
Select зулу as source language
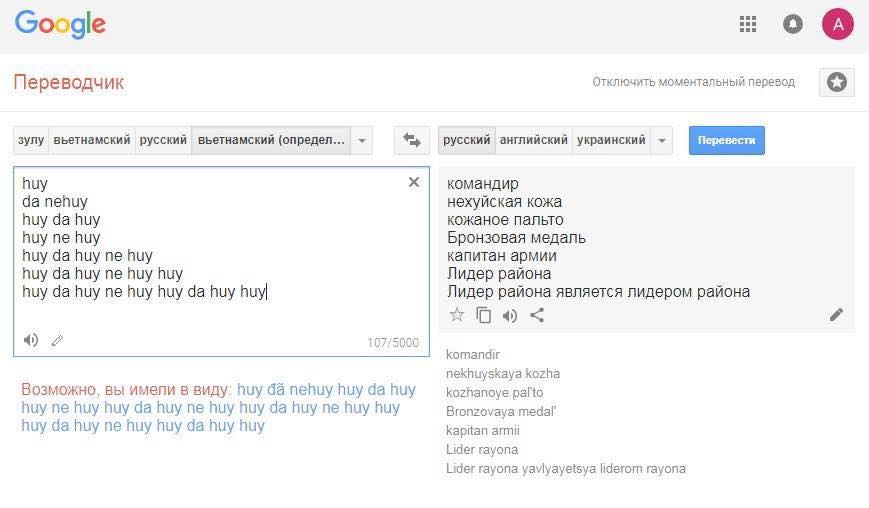(31, 140)
